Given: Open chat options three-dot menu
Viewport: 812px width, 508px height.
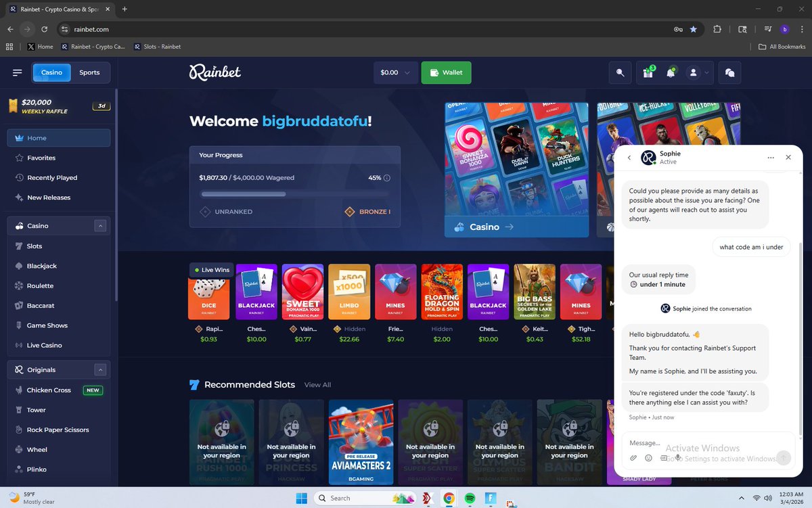Looking at the screenshot, I should 771,157.
